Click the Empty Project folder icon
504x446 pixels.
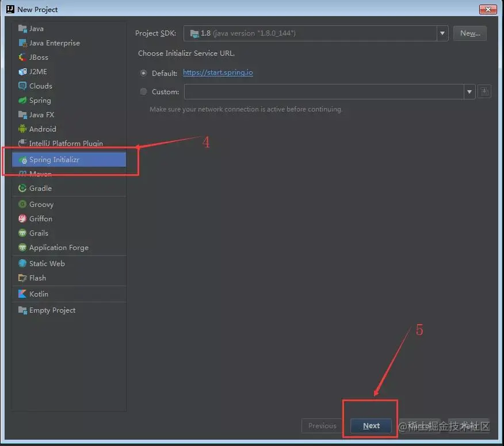click(22, 310)
